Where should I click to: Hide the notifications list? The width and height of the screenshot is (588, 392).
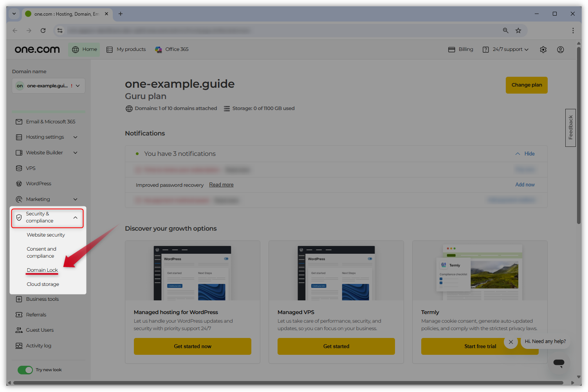[x=525, y=154]
